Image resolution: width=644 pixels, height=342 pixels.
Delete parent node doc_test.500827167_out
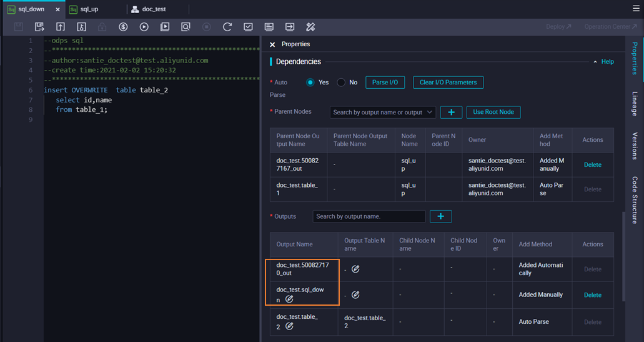tap(593, 164)
